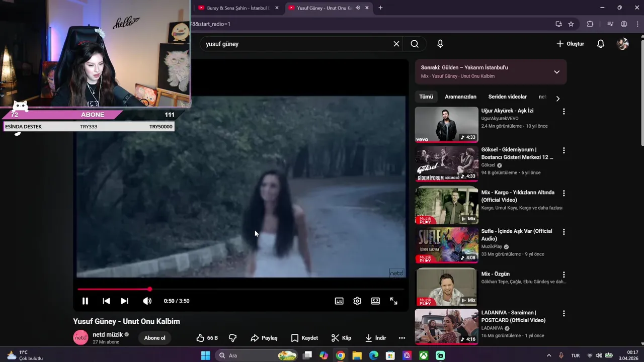The height and width of the screenshot is (362, 644).
Task: Clear the search box with X
Action: [x=396, y=44]
